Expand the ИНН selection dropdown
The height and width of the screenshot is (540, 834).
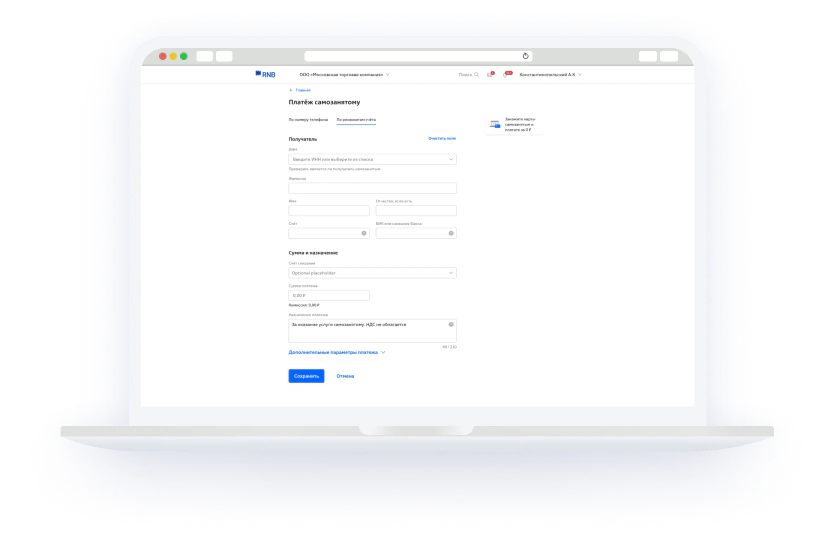point(451,159)
